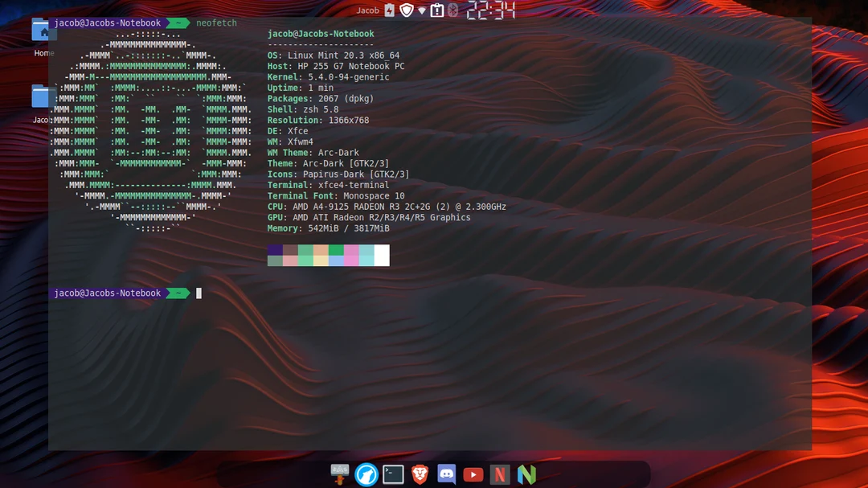Image resolution: width=868 pixels, height=488 pixels.
Task: Toggle Bluetooth from the system tray
Action: (452, 10)
